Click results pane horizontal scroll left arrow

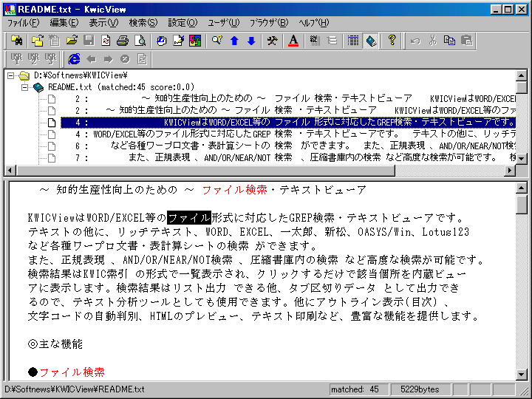click(10, 171)
